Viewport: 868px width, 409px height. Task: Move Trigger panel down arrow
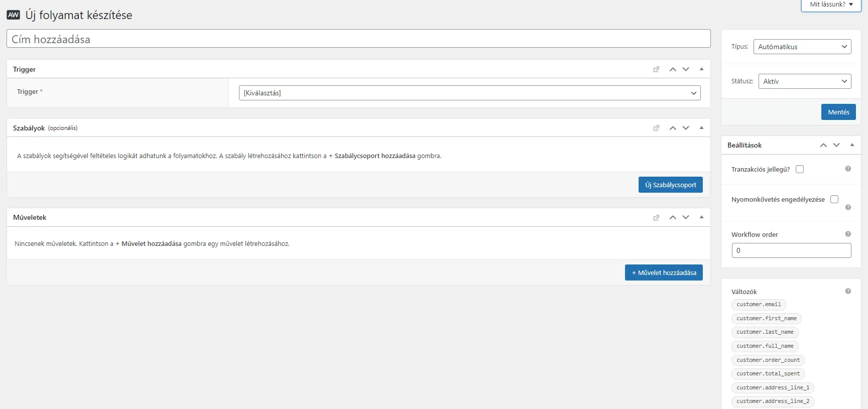686,69
